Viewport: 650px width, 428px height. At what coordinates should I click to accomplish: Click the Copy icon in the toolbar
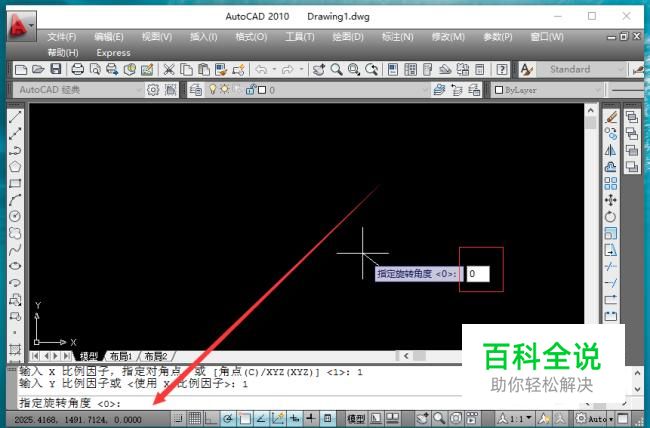186,69
